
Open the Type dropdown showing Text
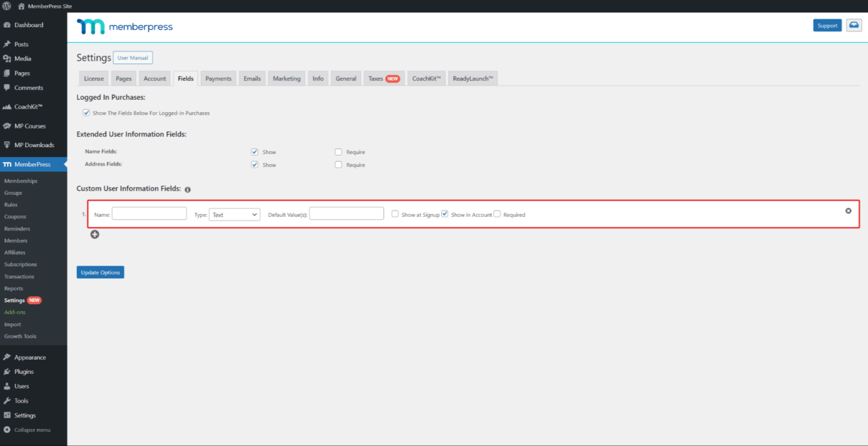pyautogui.click(x=234, y=214)
